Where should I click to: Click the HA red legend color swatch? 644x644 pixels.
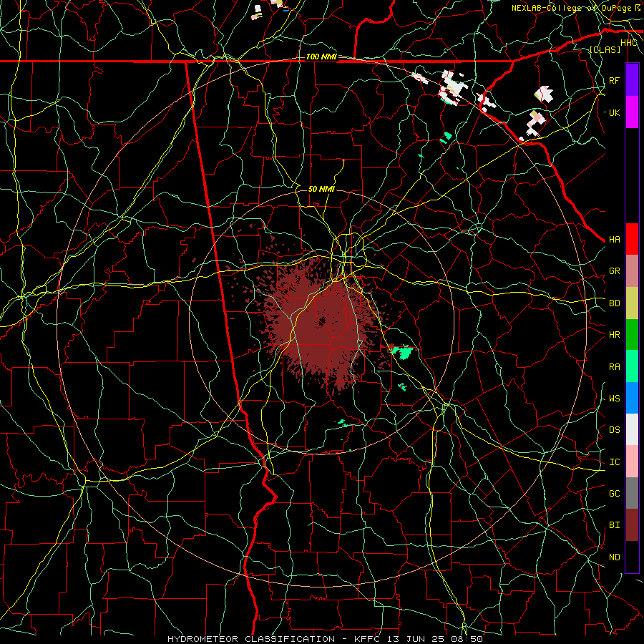[x=632, y=239]
